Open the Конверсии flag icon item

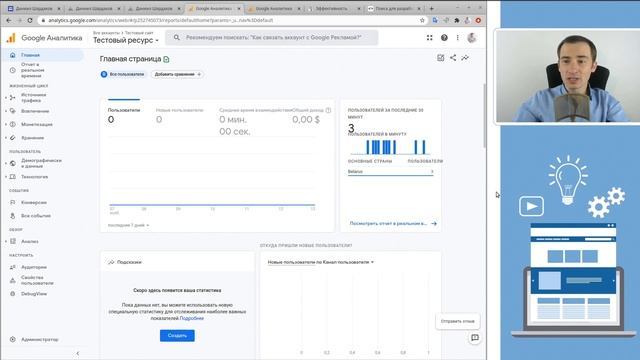tap(13, 202)
